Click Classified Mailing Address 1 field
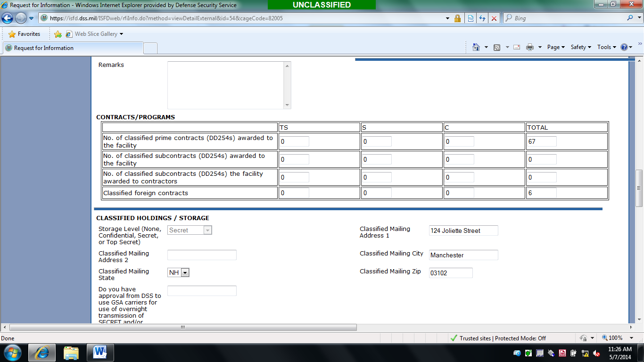This screenshot has width=644, height=362. [463, 230]
